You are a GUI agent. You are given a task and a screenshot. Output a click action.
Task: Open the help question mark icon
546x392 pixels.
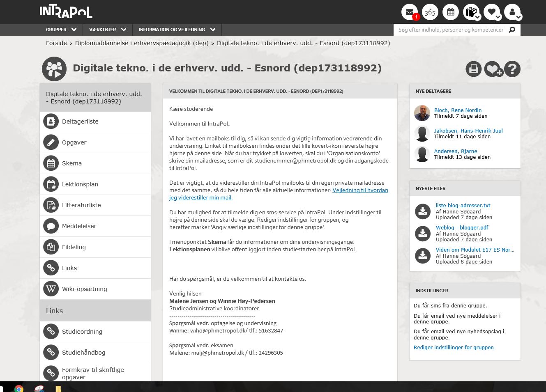(x=512, y=69)
